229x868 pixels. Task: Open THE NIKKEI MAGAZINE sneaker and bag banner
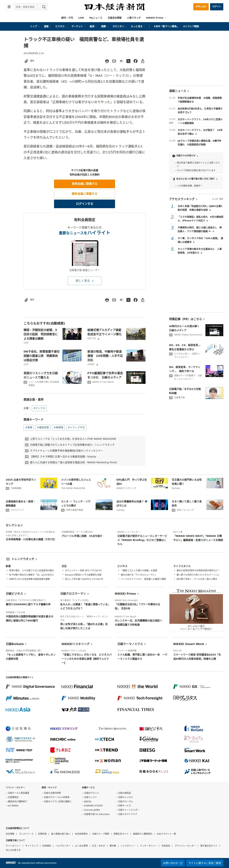click(196, 609)
